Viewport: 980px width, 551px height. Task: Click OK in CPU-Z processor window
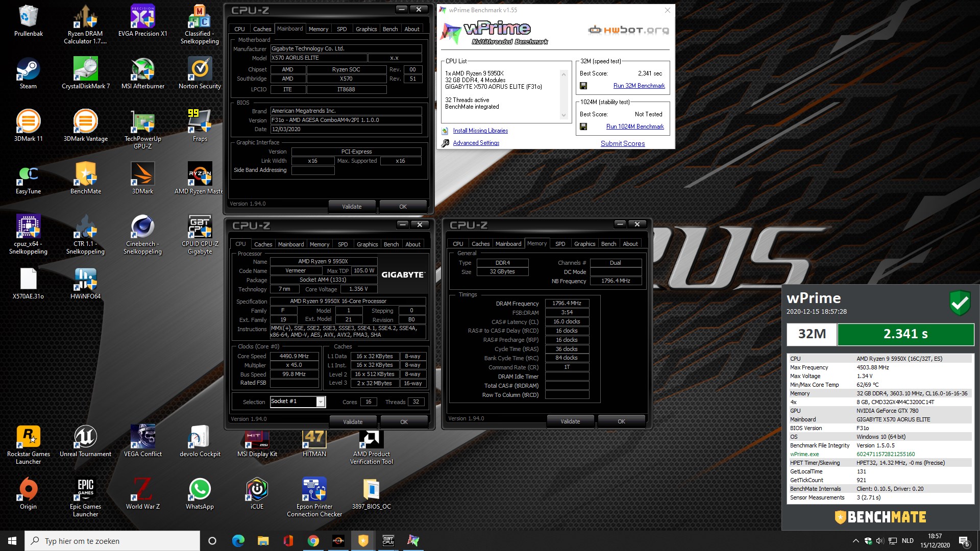(x=404, y=422)
